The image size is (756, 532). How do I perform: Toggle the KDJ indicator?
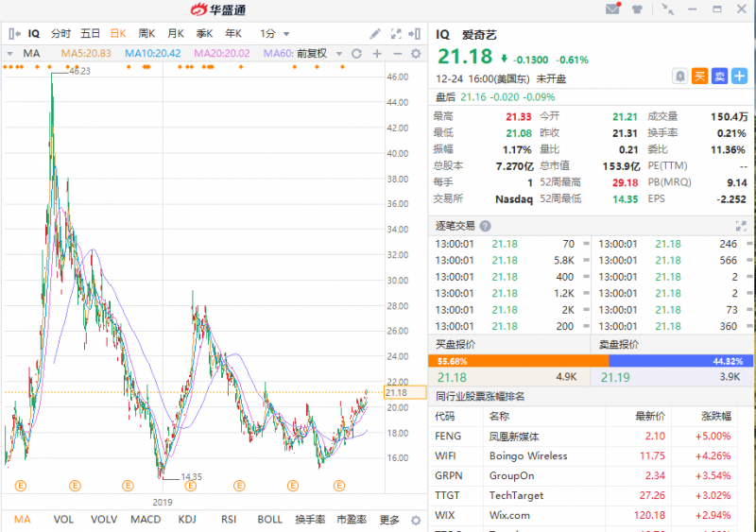pos(187,520)
